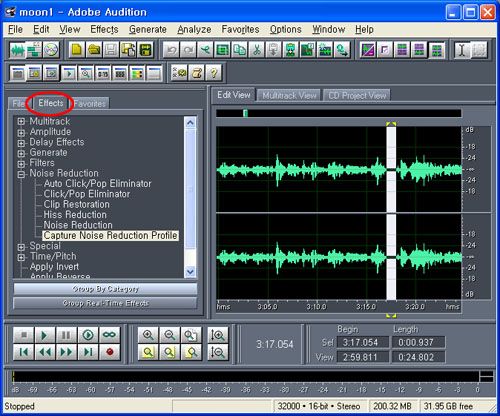Click the CD project view disc icon
This screenshot has width=500, height=416.
coord(51,50)
